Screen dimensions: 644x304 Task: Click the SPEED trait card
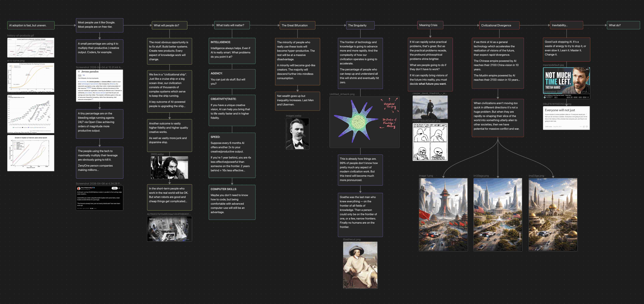pos(232,155)
